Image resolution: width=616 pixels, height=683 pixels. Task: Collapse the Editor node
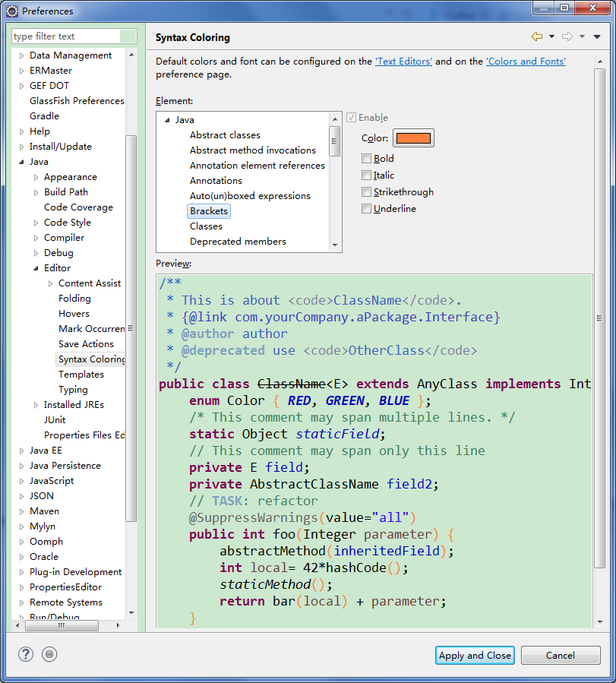(x=36, y=268)
